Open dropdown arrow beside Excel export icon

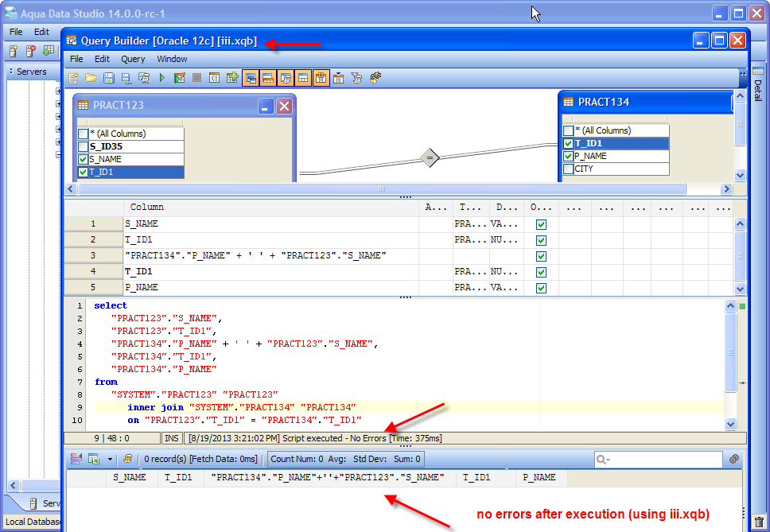point(110,460)
